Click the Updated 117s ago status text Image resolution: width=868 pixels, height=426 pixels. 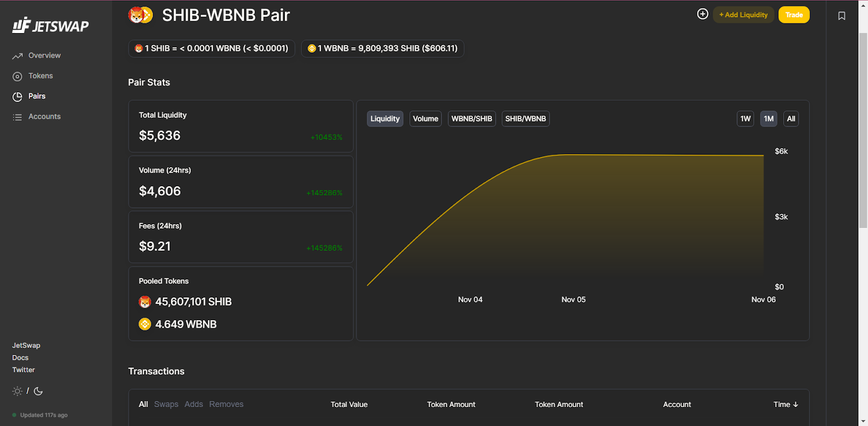coord(44,415)
